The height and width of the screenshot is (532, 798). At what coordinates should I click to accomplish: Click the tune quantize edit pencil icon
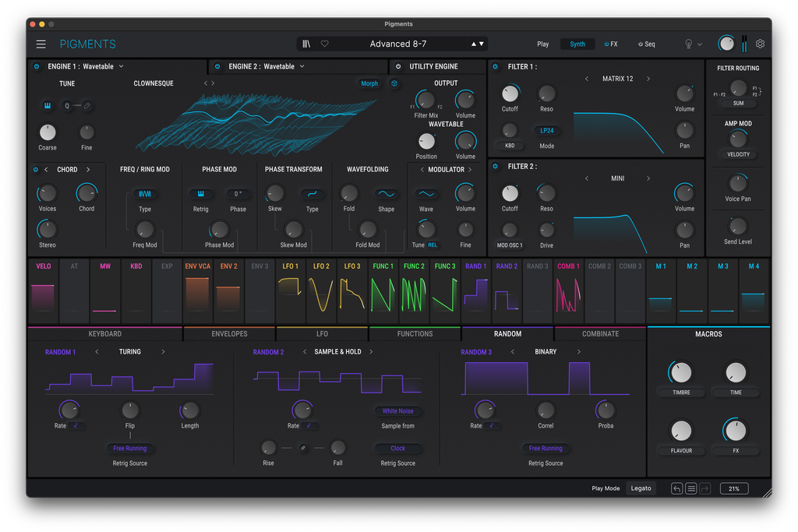pos(87,106)
